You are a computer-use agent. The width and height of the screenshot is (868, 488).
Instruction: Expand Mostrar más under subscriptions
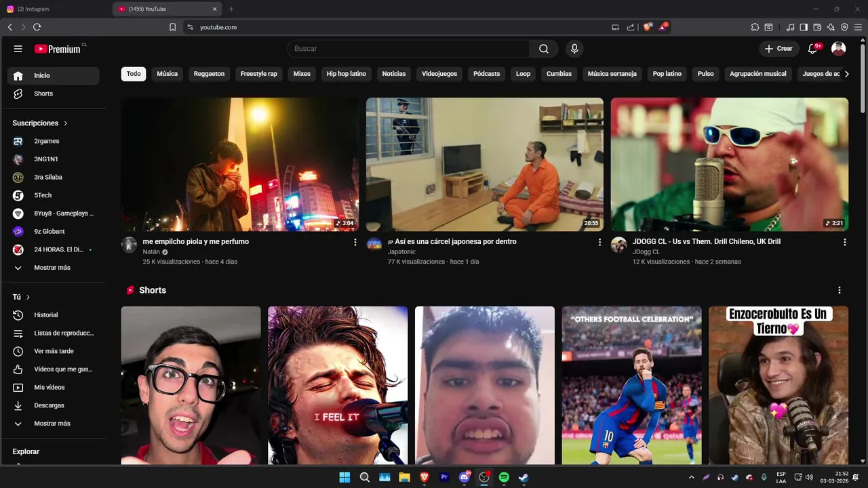54,268
